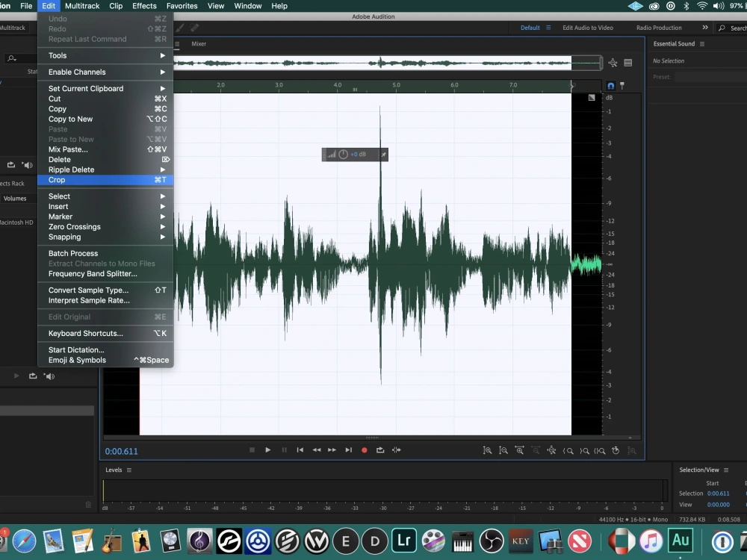
Task: Open the Effects menu
Action: click(x=144, y=6)
